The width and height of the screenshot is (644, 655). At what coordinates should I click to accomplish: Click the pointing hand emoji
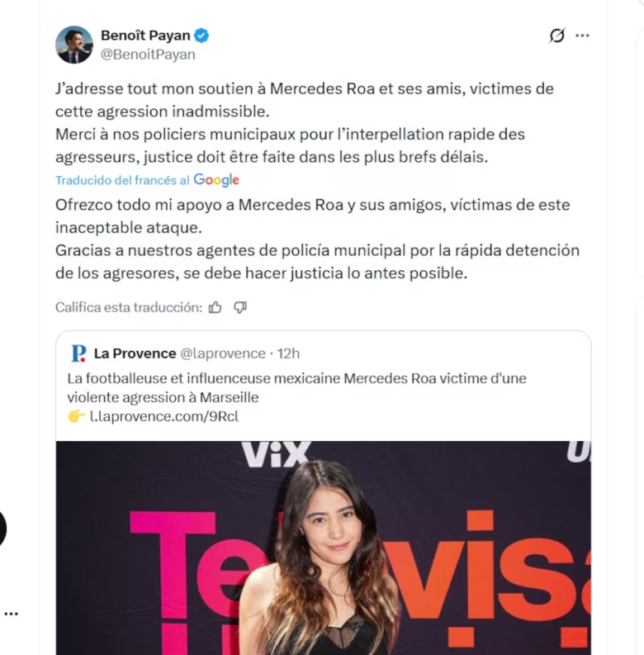[77, 416]
